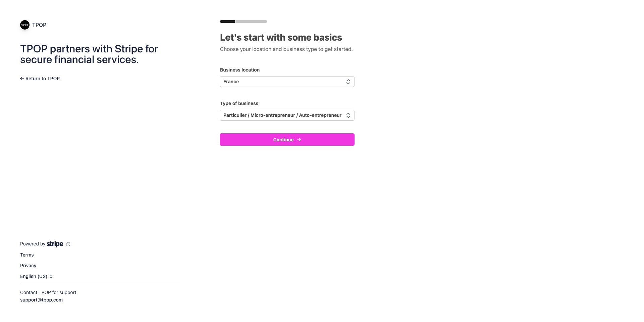Image resolution: width=644 pixels, height=322 pixels.
Task: Click the left arrow beside Return to TPOP
Action: pos(22,79)
